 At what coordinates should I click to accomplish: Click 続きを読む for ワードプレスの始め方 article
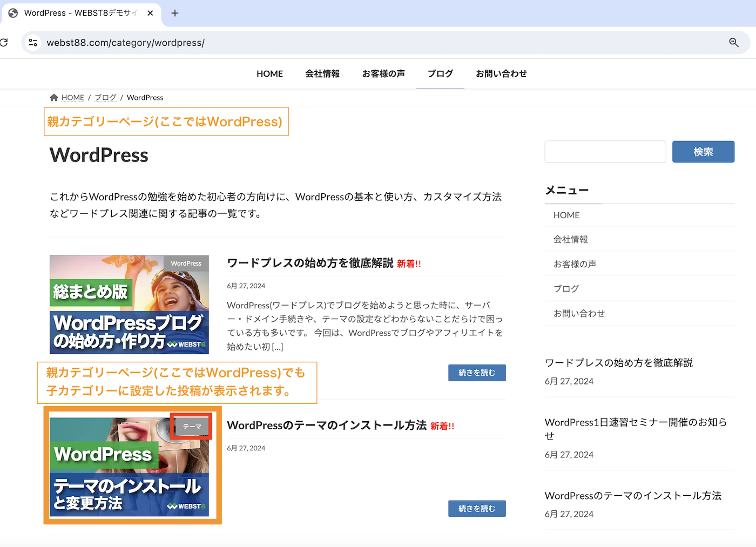(477, 373)
